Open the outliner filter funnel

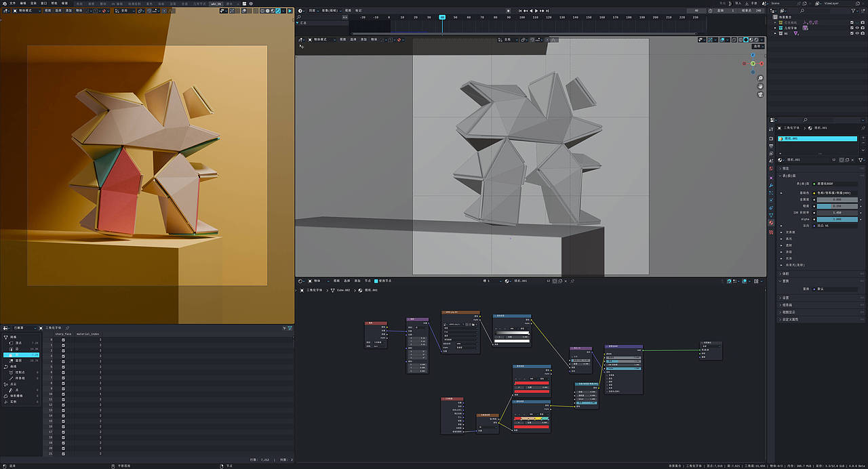click(x=853, y=11)
